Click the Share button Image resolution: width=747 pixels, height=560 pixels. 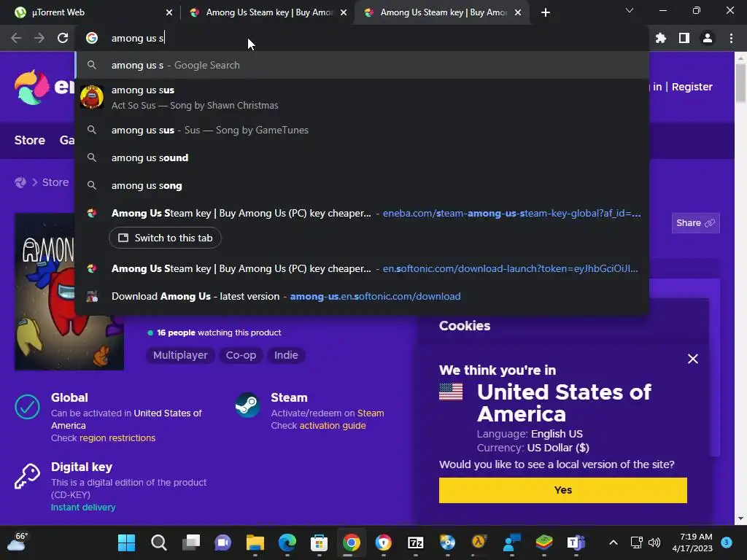695,223
